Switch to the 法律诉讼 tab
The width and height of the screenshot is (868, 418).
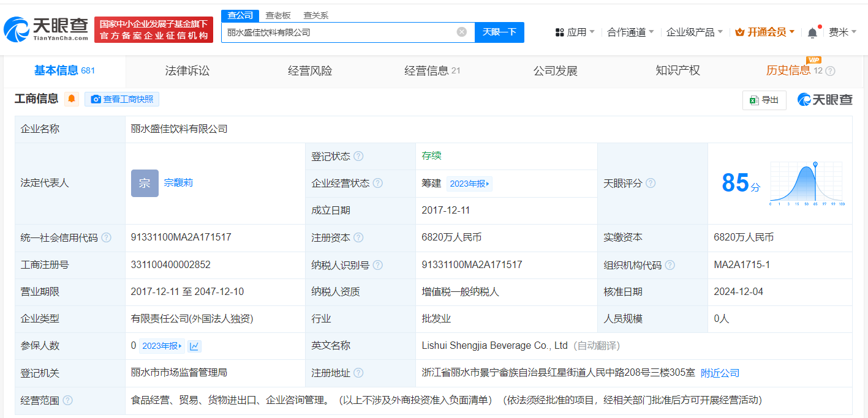187,71
